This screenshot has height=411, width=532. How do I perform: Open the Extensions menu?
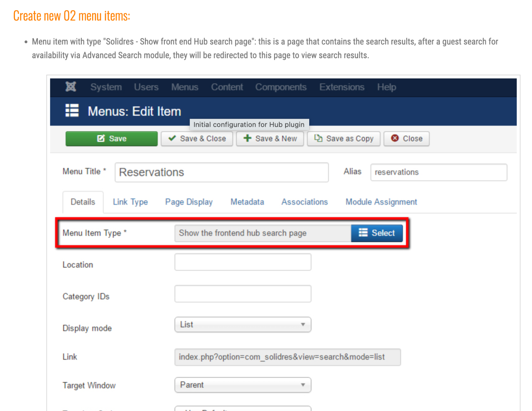[x=342, y=87]
